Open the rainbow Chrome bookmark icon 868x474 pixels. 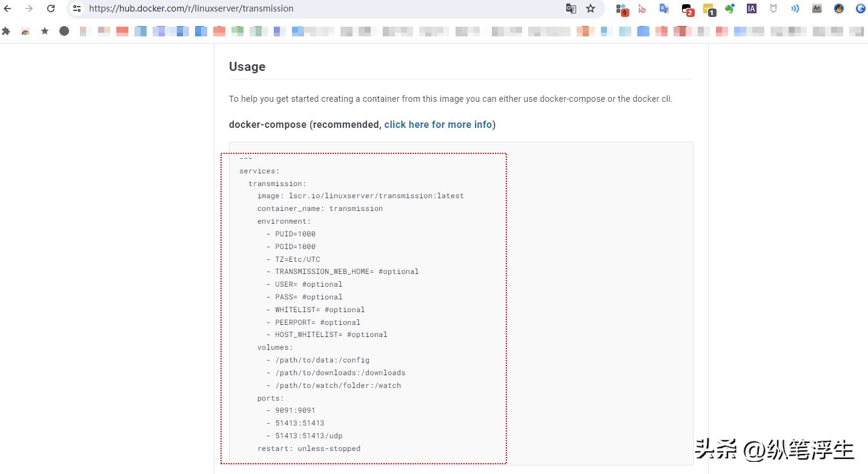[25, 31]
